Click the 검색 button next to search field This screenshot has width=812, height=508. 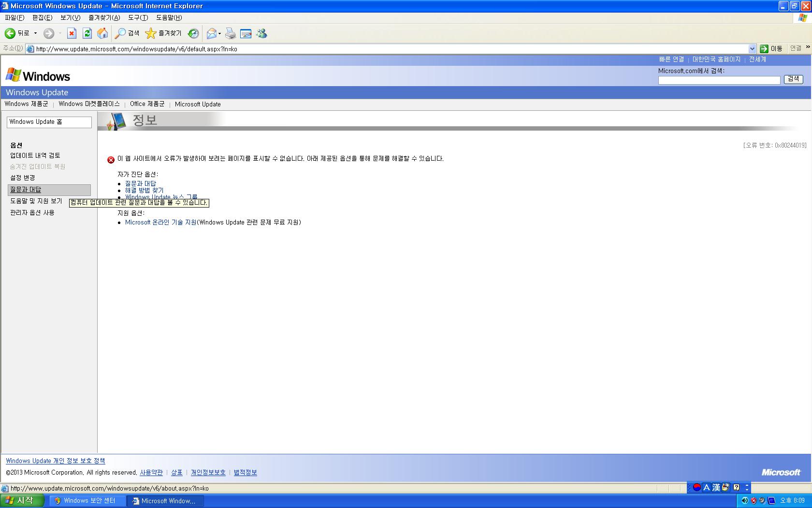click(793, 79)
